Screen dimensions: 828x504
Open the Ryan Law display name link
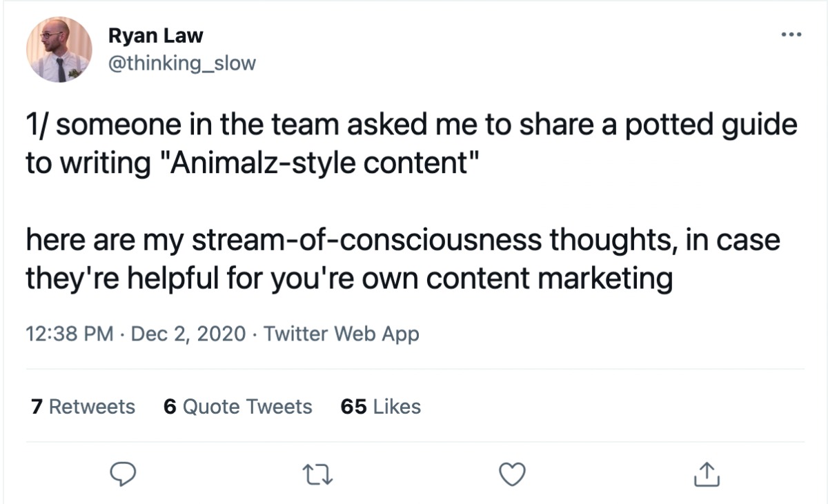[155, 35]
